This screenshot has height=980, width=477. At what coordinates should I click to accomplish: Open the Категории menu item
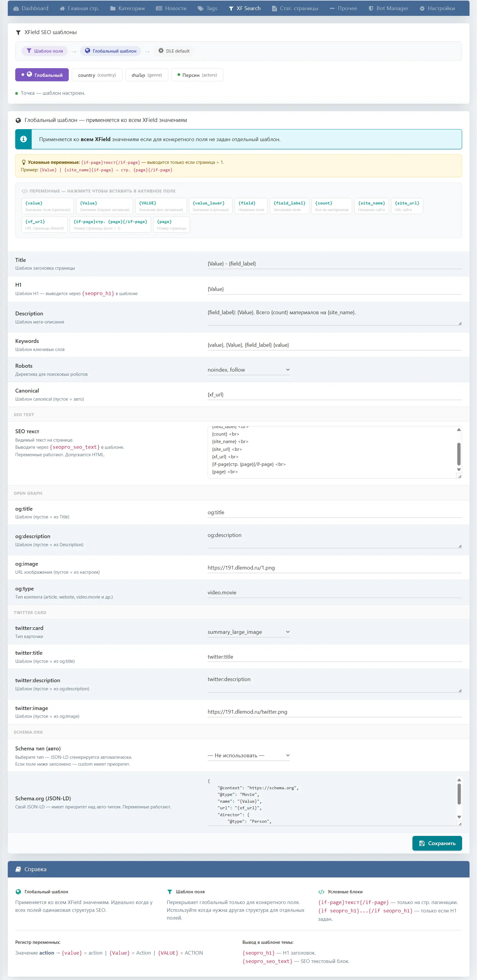click(127, 8)
